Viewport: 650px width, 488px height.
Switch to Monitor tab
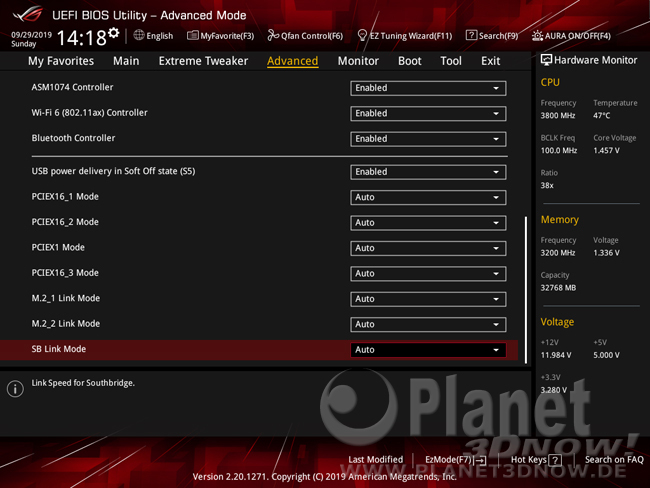(x=358, y=61)
